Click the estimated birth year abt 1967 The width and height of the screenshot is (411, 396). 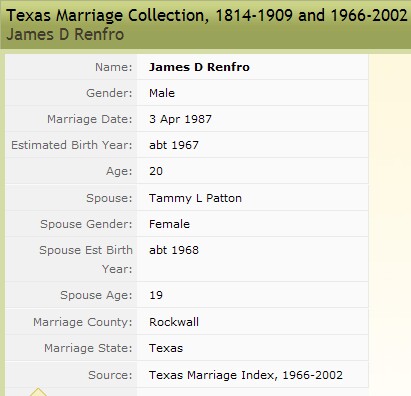pos(174,145)
